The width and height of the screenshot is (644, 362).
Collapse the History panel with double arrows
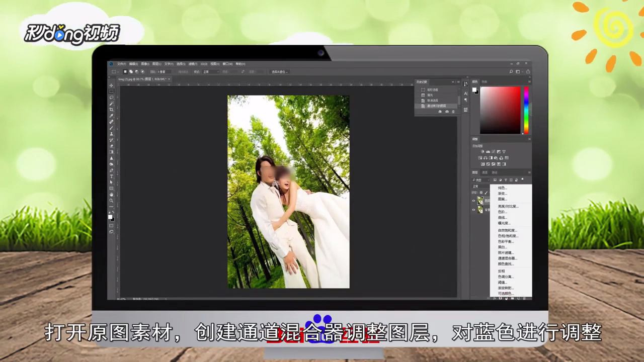coord(453,82)
